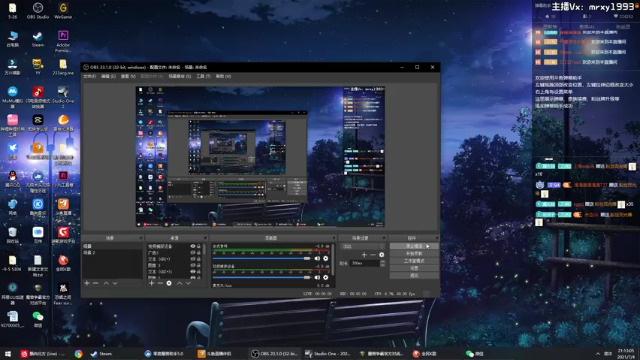This screenshot has height=360, width=640.
Task: Open the Steam desktop shortcut
Action: (38, 39)
